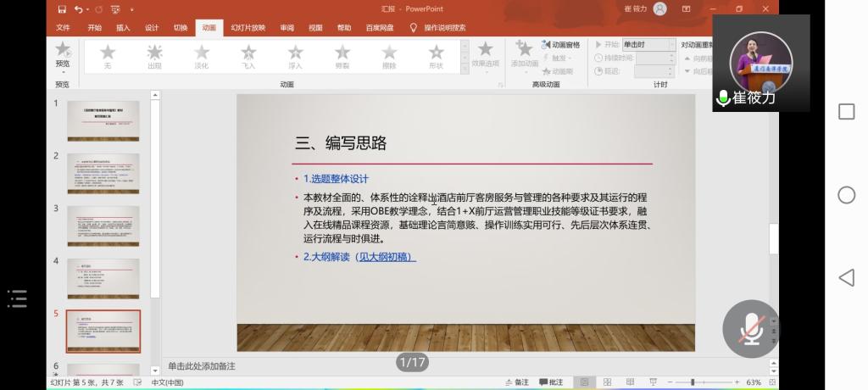This screenshot has height=390, width=868.
Task: Open the 效果选项 effect options dropdown
Action: point(485,56)
